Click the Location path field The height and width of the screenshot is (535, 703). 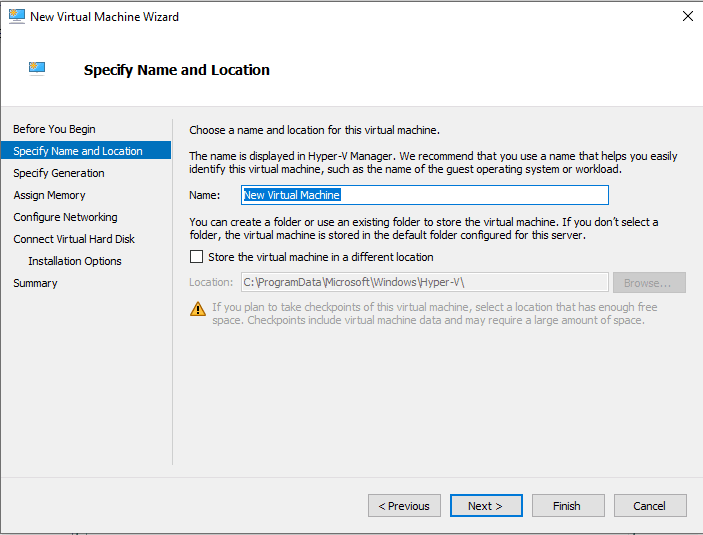[425, 283]
